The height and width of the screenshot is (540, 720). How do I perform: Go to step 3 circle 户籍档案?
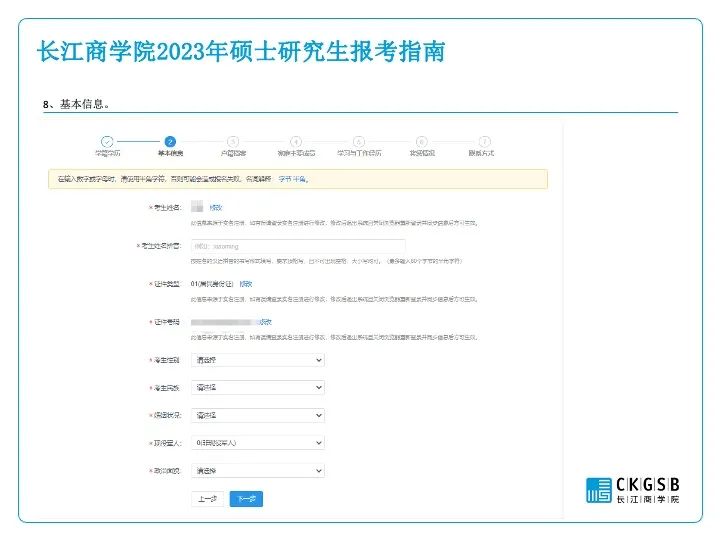[233, 141]
